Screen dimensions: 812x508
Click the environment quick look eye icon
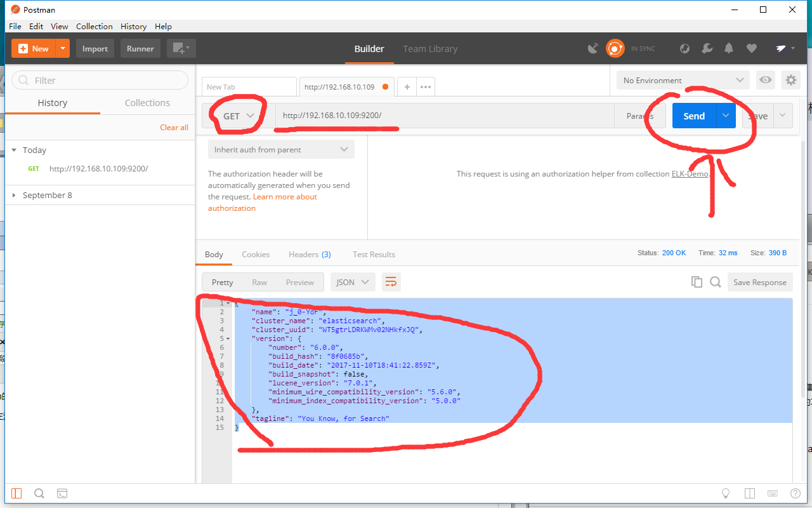point(766,80)
